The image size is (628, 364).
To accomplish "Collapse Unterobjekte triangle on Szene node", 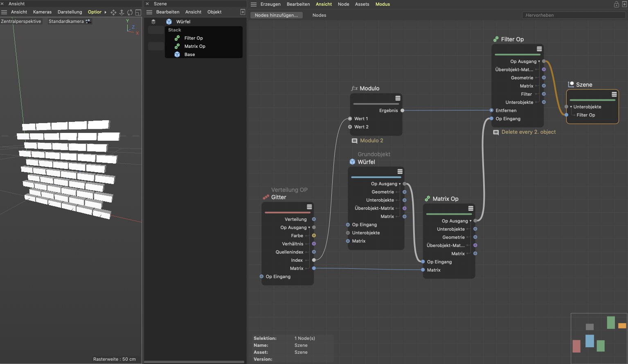I will click(x=571, y=107).
